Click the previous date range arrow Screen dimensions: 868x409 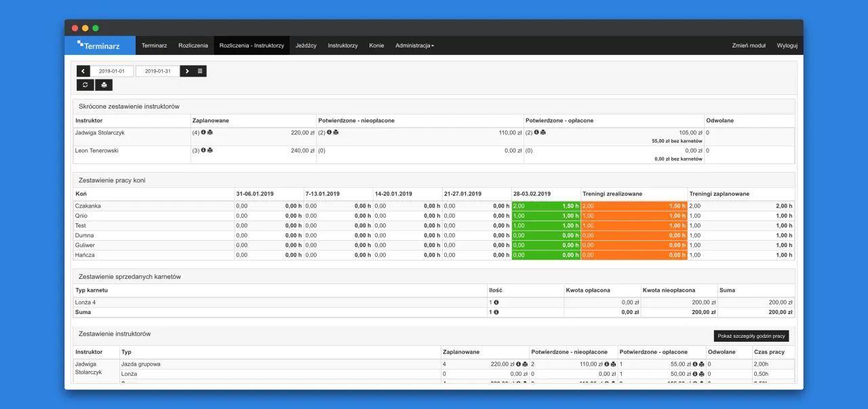(83, 71)
